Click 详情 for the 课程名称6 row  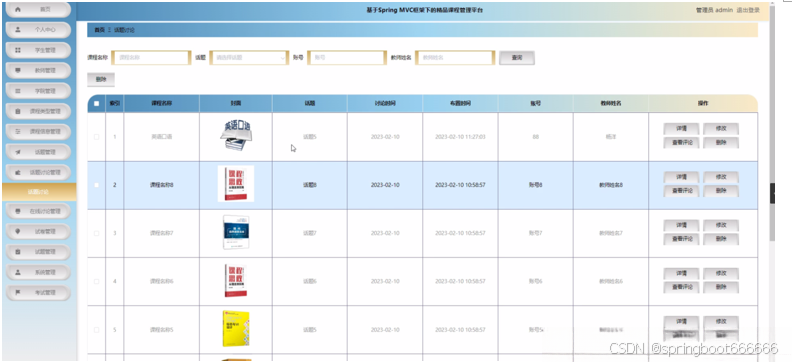681,274
